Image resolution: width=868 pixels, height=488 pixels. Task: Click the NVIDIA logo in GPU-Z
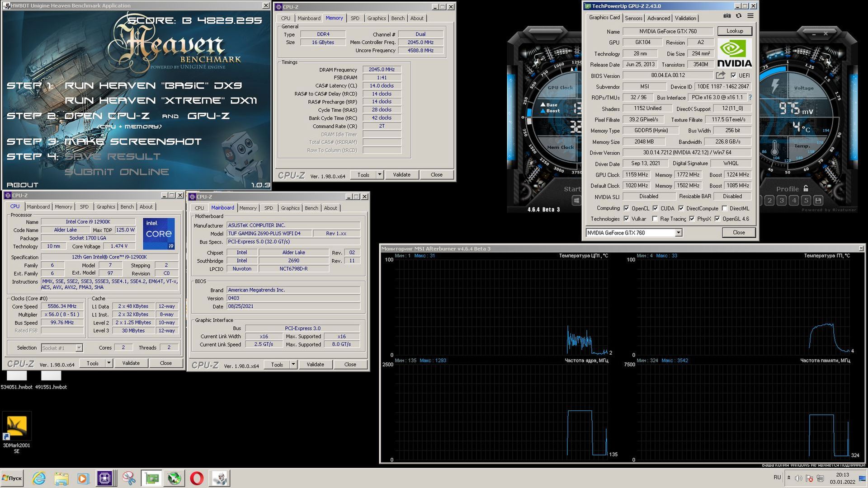point(735,53)
